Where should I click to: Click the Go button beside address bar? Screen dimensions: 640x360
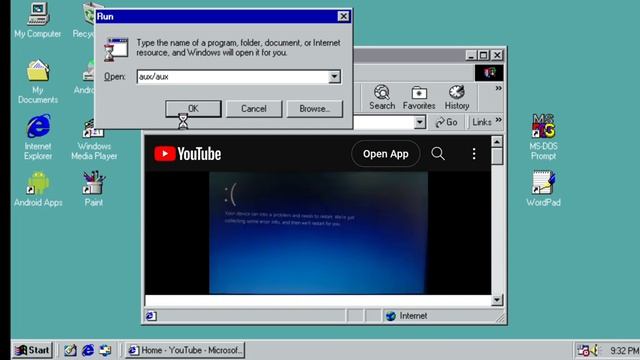(446, 122)
